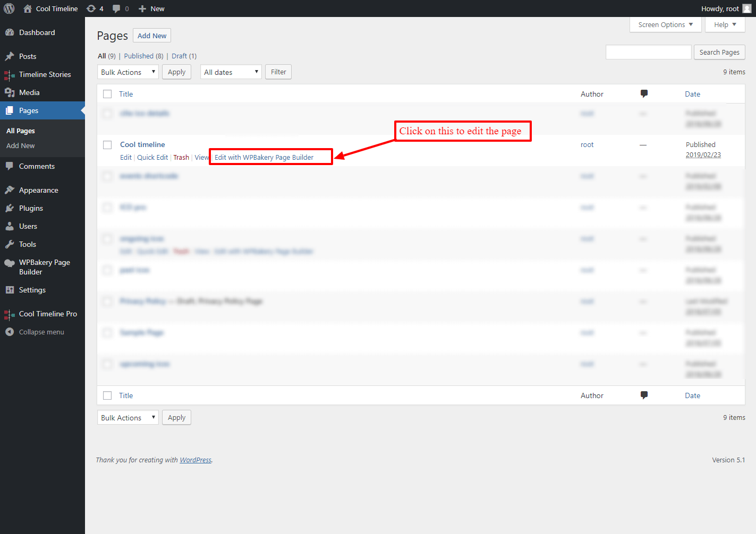Viewport: 756px width, 534px height.
Task: Check pending updates via the refresh icon
Action: click(x=90, y=8)
